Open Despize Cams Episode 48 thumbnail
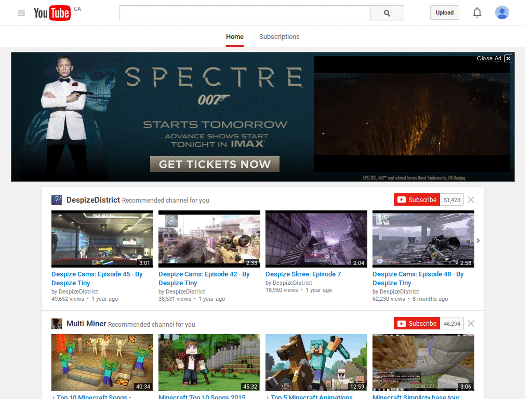The image size is (532, 399). click(423, 239)
